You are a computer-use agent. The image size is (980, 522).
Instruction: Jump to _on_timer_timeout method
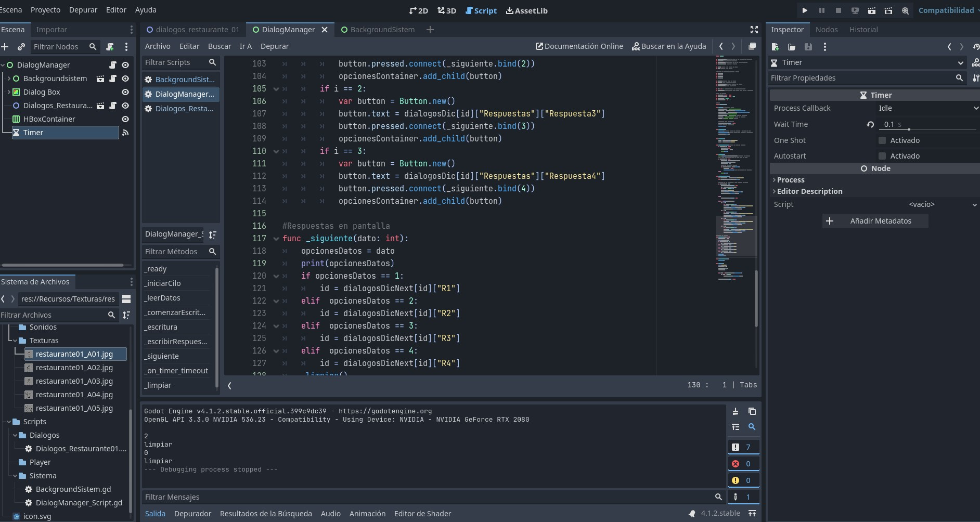[176, 371]
